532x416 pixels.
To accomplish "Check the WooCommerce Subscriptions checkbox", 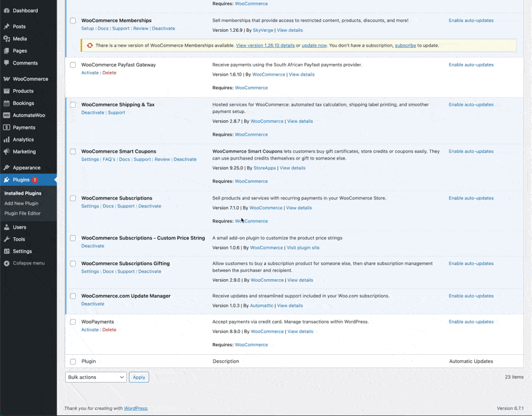I will [73, 198].
